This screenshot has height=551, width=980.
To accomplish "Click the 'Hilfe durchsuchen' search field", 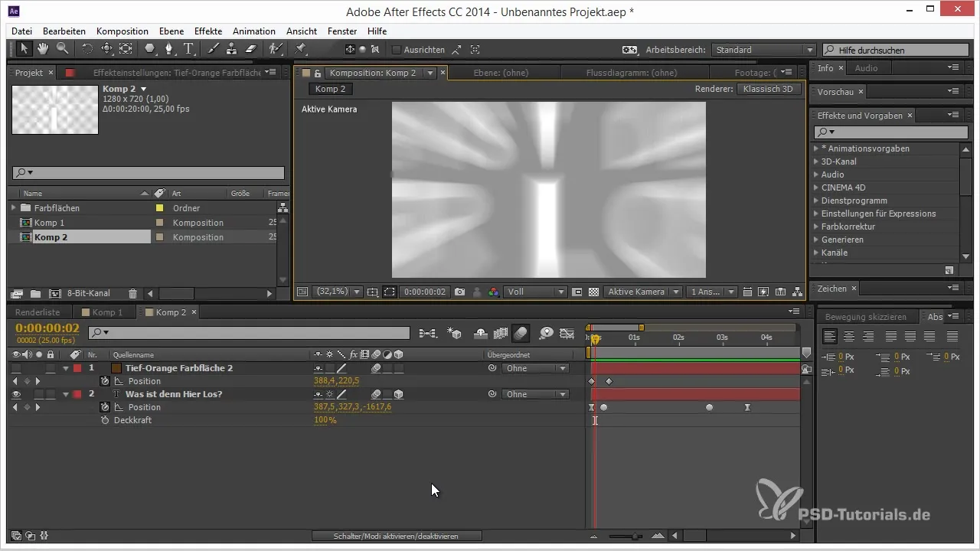I will pyautogui.click(x=895, y=50).
